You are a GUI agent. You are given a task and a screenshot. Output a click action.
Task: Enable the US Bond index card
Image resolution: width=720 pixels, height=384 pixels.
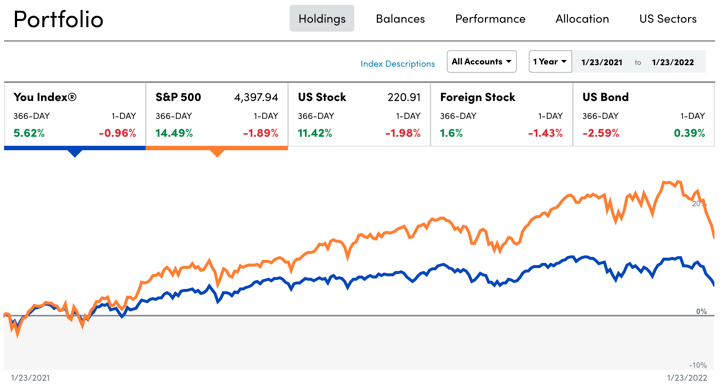[644, 115]
